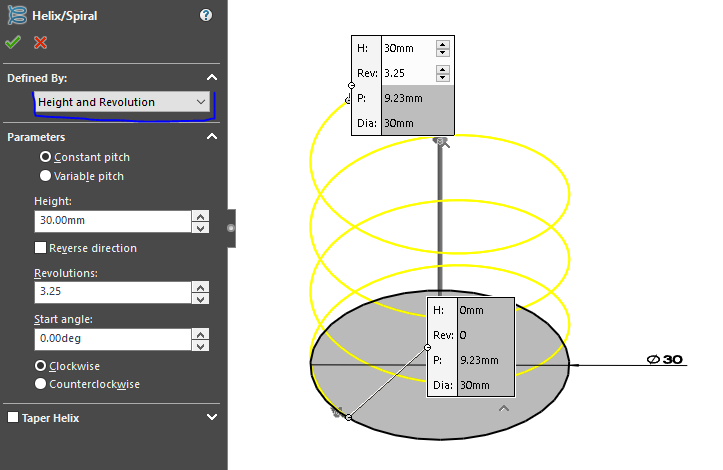Click the Height value field
The height and width of the screenshot is (470, 723).
pyautogui.click(x=113, y=221)
